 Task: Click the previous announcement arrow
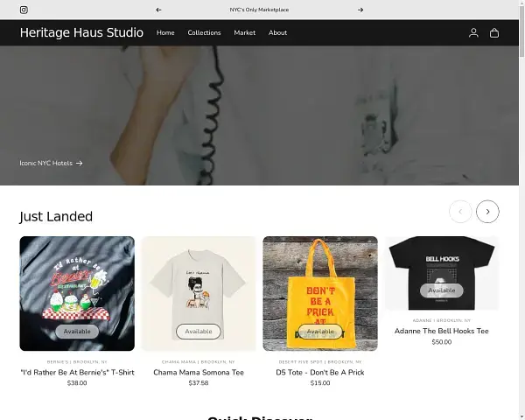click(158, 10)
